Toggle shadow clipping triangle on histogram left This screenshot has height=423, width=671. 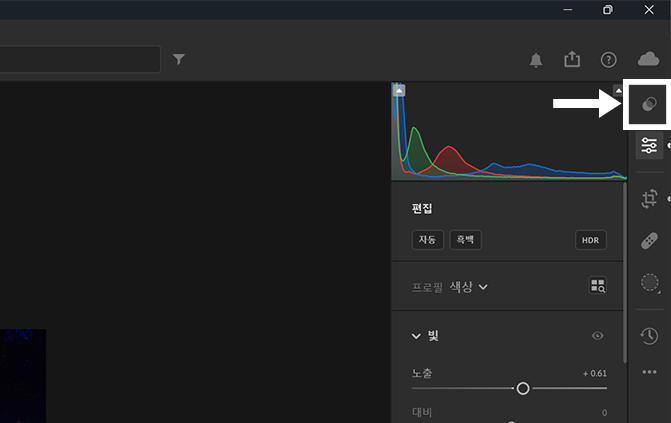[x=399, y=90]
